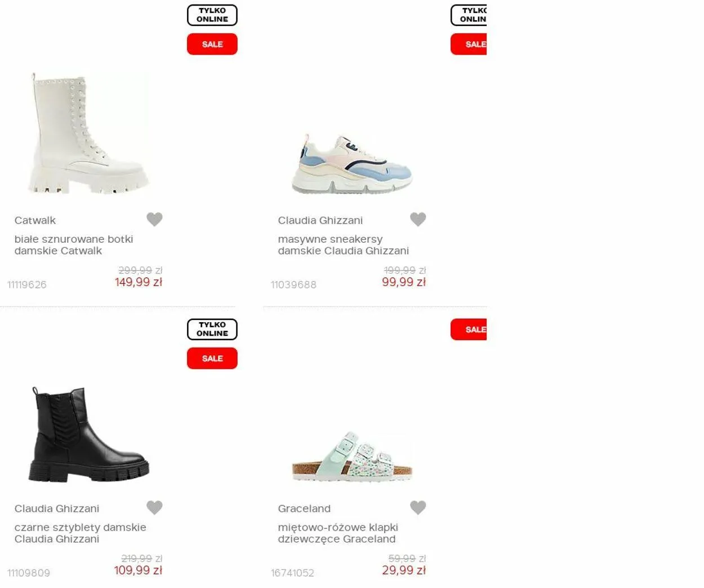The width and height of the screenshot is (704, 588).
Task: View mint floral sandal product photo
Action: [353, 457]
